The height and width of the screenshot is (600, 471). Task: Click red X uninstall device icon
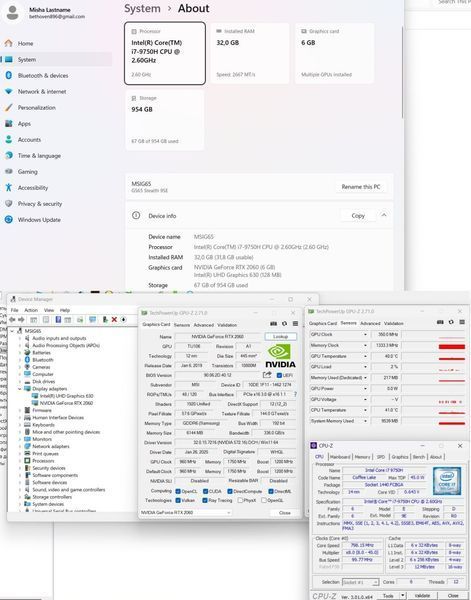114,320
